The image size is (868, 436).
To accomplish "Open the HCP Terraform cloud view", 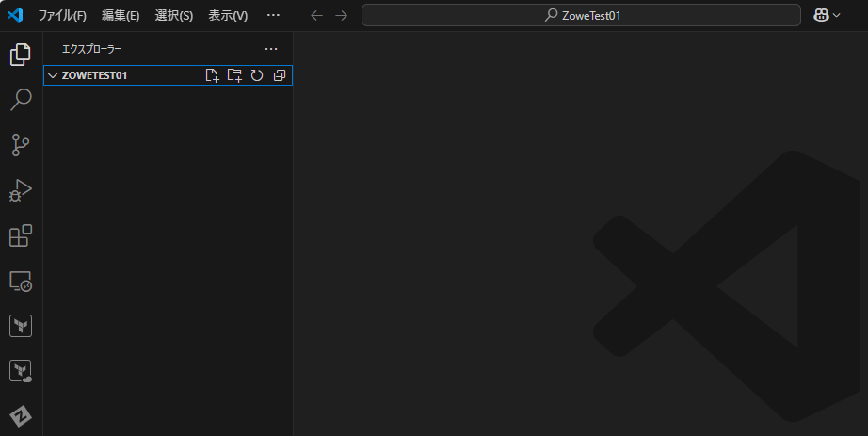I will [x=21, y=371].
